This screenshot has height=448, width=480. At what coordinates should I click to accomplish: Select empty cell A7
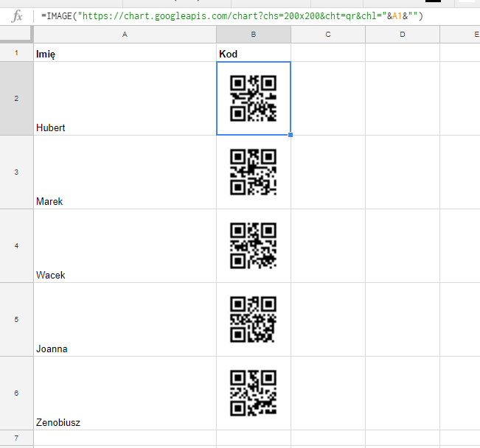[125, 438]
